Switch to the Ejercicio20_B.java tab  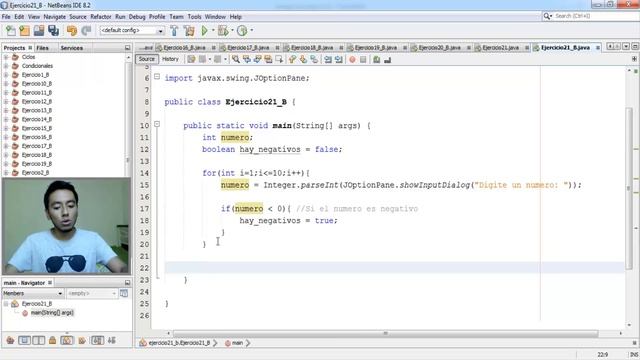440,48
